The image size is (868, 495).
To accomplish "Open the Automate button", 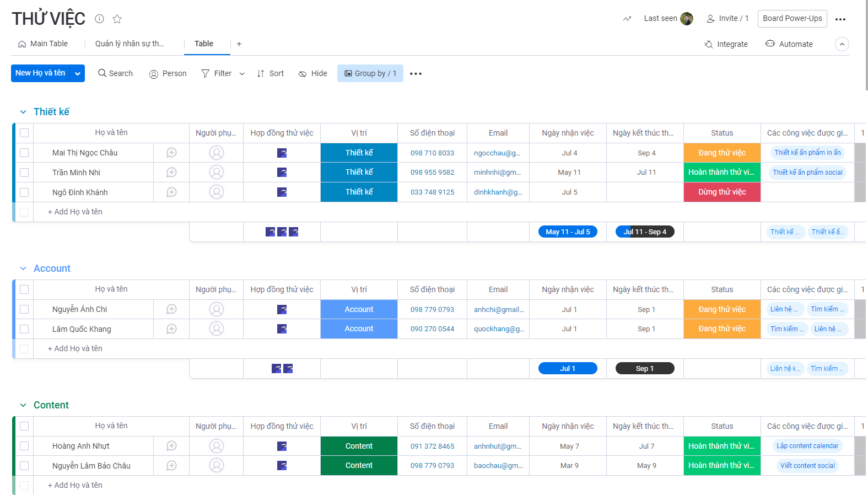I will [789, 44].
